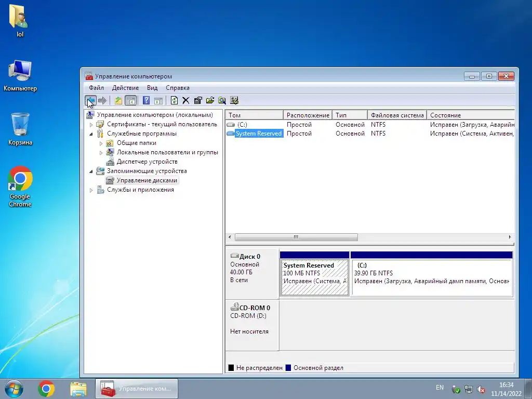Expand the Службы и приложения node

click(91, 190)
